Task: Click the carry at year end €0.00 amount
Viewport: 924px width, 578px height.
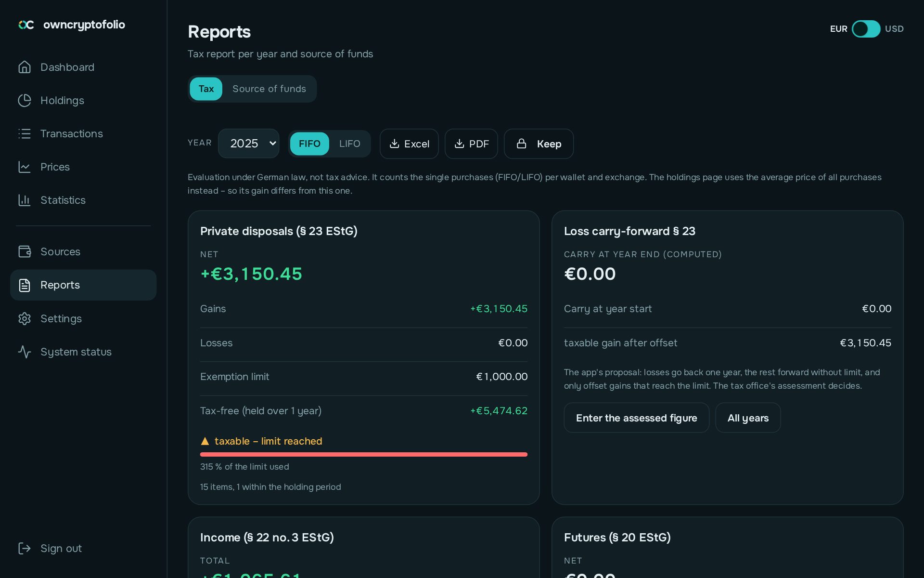Action: 590,274
